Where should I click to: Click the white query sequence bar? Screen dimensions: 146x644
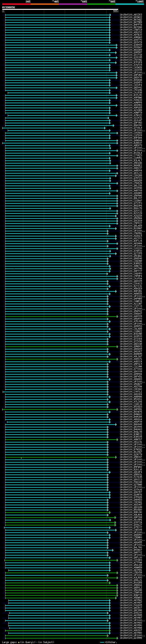[x=60, y=9]
